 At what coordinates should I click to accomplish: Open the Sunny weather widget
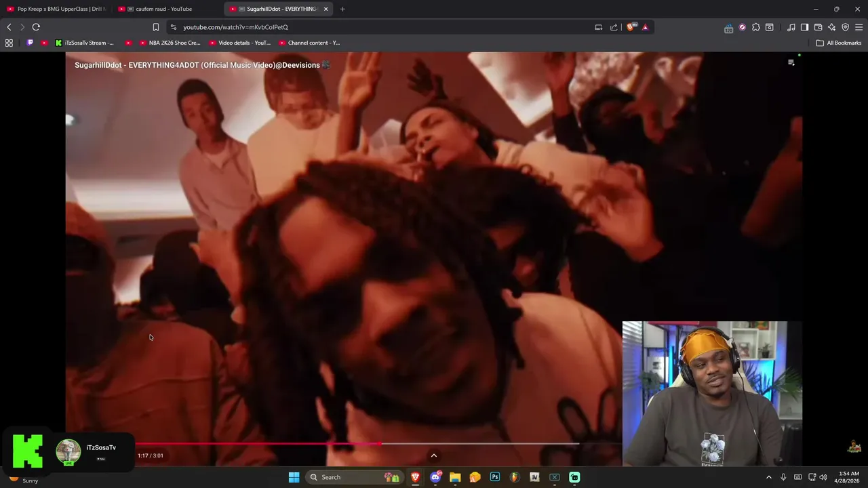click(22, 478)
